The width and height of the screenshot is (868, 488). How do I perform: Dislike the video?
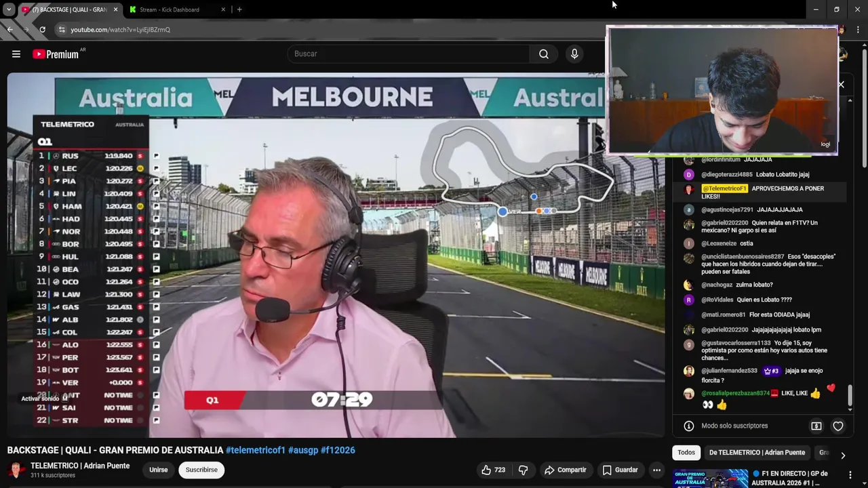523,470
